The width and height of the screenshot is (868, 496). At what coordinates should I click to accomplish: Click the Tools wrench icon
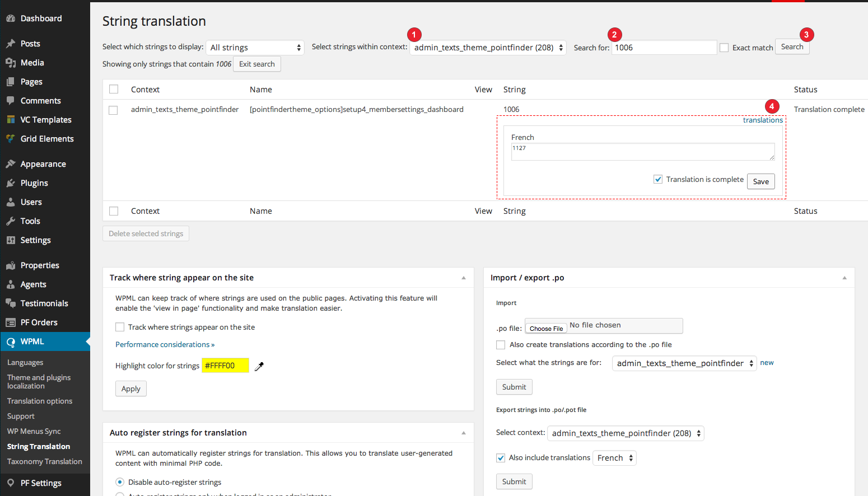11,221
